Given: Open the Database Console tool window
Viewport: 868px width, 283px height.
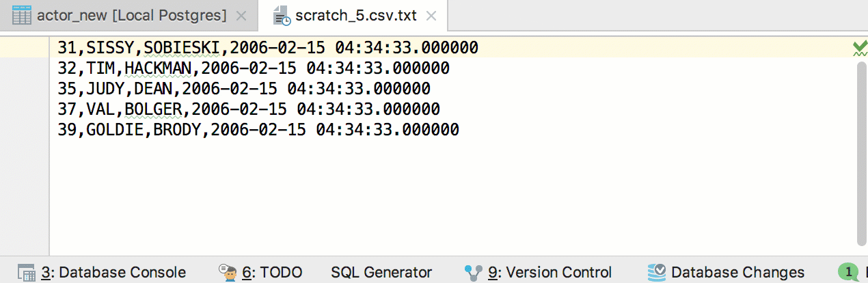Looking at the screenshot, I should pos(101,272).
